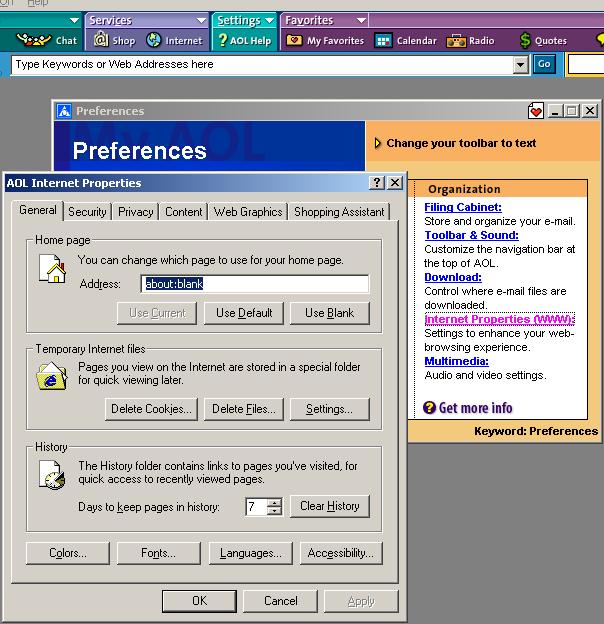Screen dimensions: 604x624
Task: Click the help question mark button in the AOL Internet Properties title bar
Action: coord(376,183)
